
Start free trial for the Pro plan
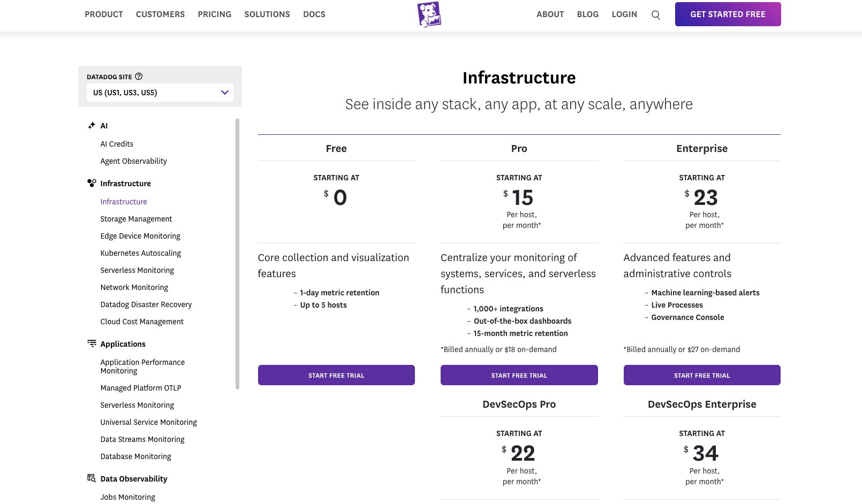tap(519, 375)
